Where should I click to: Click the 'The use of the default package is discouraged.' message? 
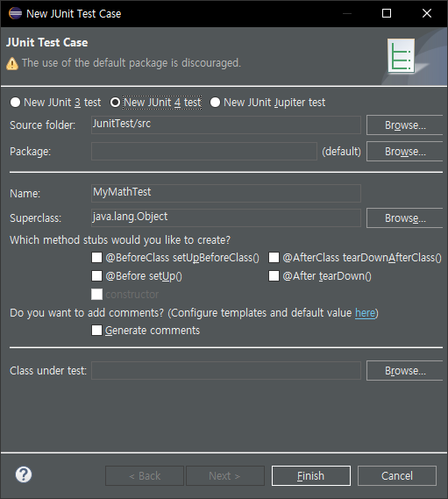pos(132,63)
